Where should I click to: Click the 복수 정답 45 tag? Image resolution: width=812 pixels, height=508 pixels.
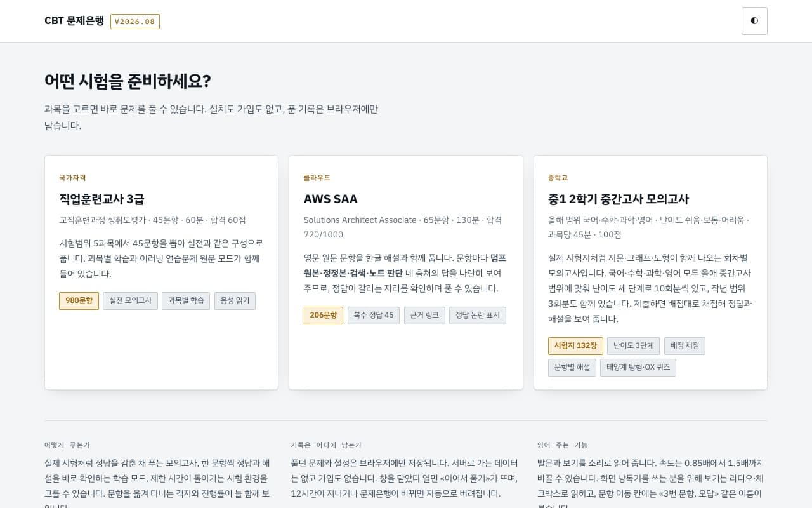[374, 316]
